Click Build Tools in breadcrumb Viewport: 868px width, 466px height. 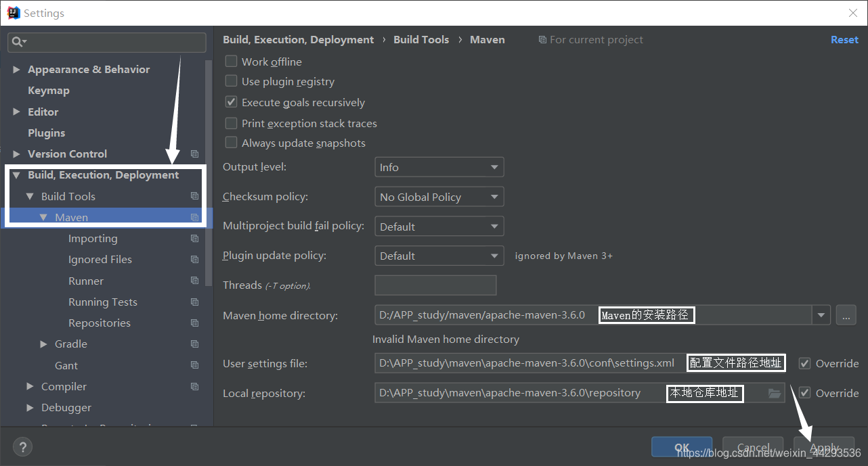click(x=421, y=40)
